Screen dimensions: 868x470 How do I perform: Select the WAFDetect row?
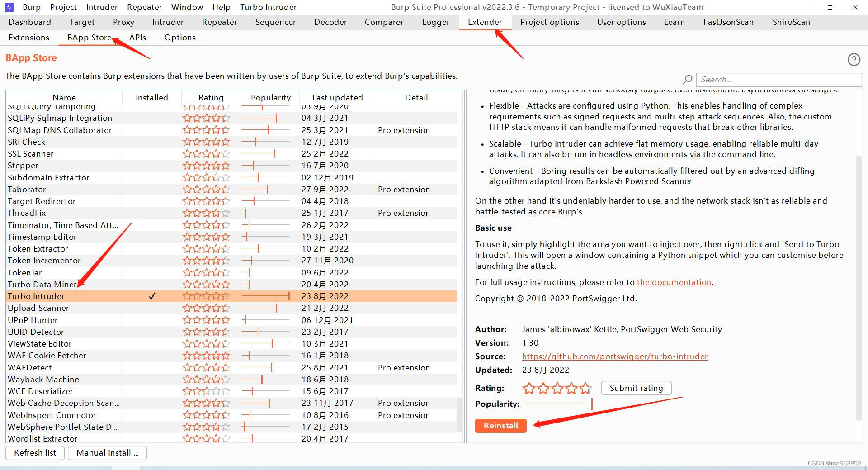[231, 368]
